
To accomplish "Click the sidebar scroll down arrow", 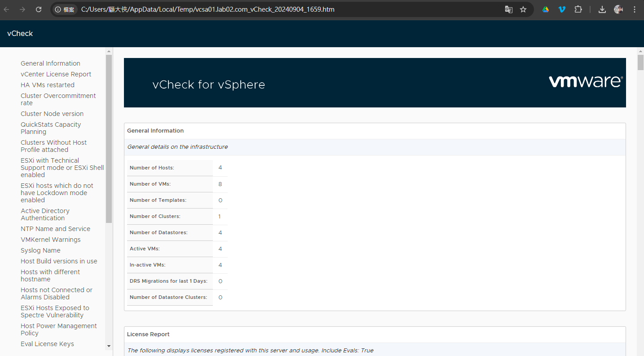I will 109,346.
